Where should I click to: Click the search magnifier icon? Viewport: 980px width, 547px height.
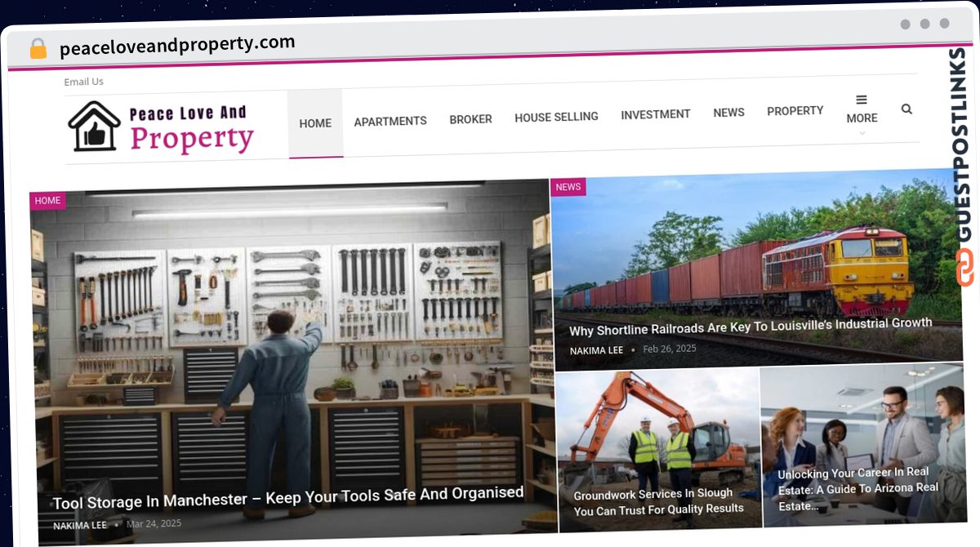(906, 109)
